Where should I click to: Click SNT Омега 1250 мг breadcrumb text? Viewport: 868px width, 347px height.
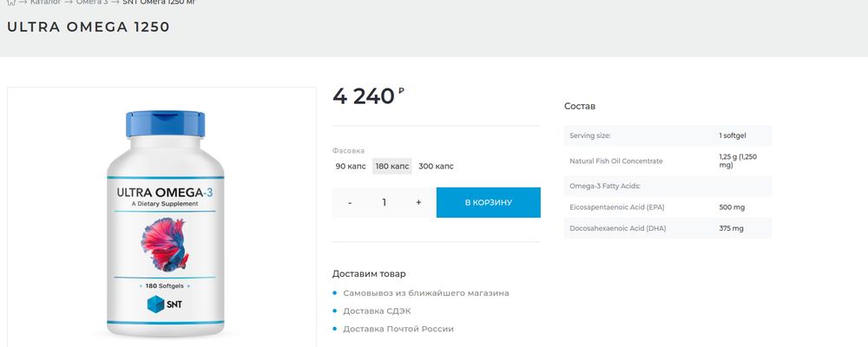(159, 3)
